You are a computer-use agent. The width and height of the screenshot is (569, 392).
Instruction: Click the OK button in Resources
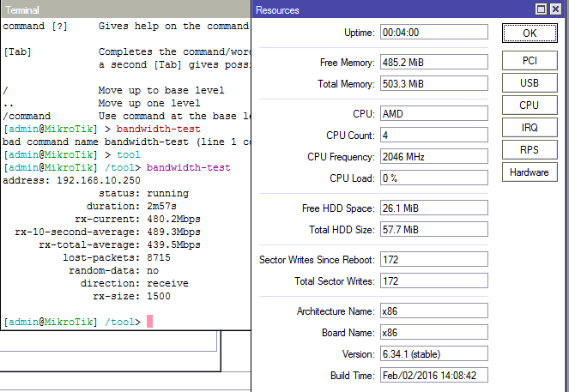pos(530,33)
